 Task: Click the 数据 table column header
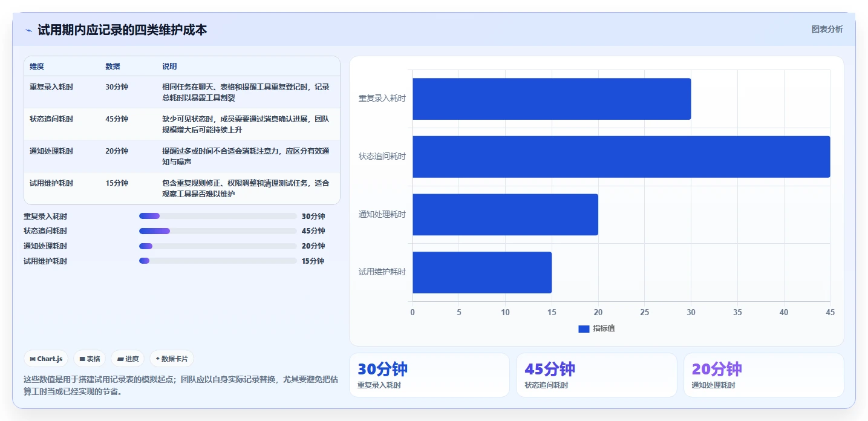click(x=113, y=67)
